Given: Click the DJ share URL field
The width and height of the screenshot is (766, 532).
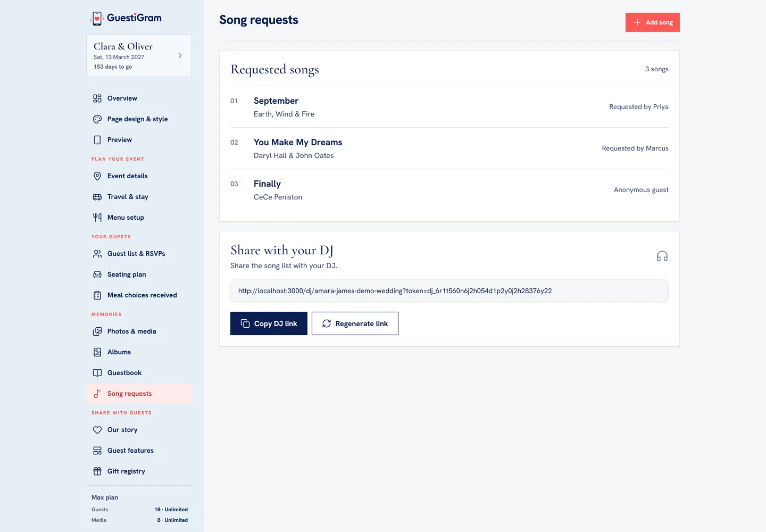Looking at the screenshot, I should click(449, 291).
